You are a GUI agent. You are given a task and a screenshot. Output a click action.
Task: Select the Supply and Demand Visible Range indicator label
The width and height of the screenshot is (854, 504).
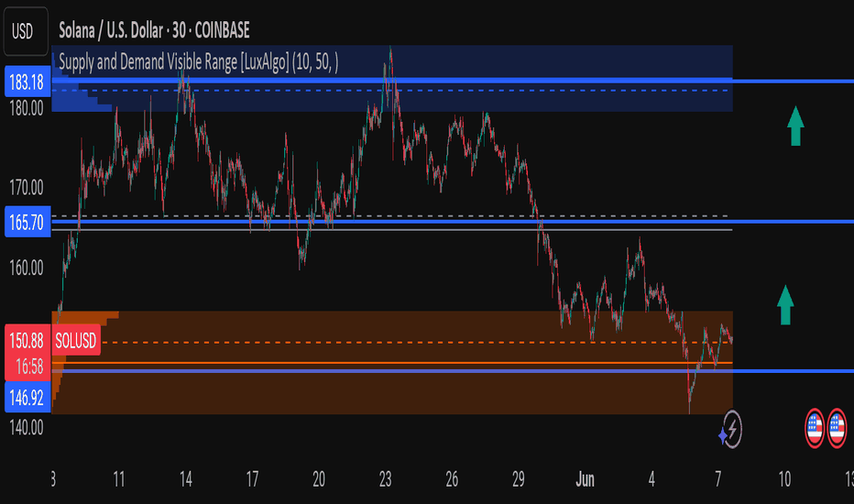pyautogui.click(x=198, y=62)
